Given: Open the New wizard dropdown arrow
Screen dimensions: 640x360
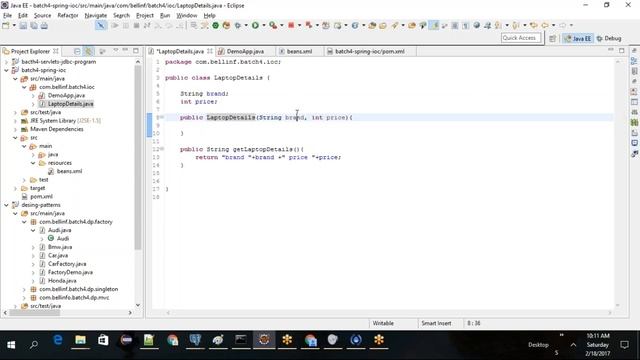Looking at the screenshot, I should pyautogui.click(x=14, y=26).
